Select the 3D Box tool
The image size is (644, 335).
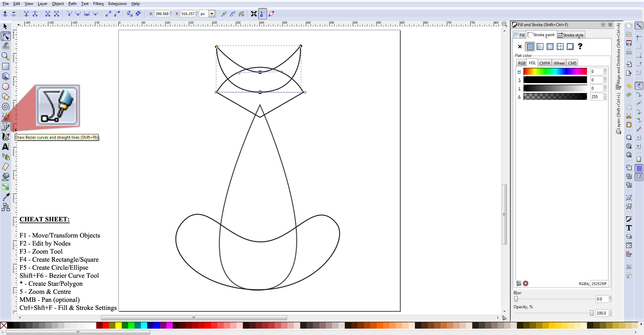[x=6, y=76]
